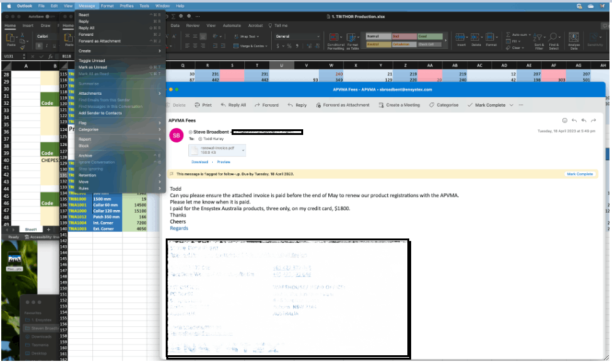Screen dimensions: 612x364
Task: Click Conditional Formatting in Excel ribbon
Action: pyautogui.click(x=335, y=41)
